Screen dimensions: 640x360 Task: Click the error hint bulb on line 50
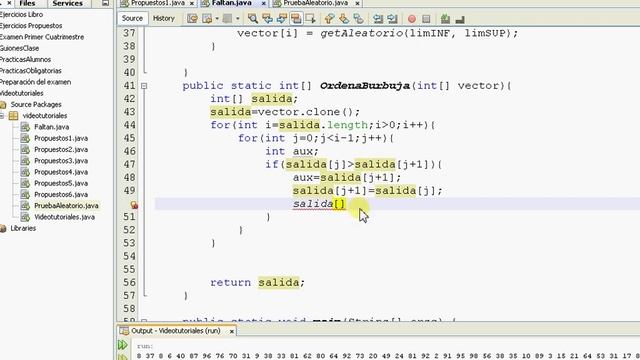click(134, 204)
